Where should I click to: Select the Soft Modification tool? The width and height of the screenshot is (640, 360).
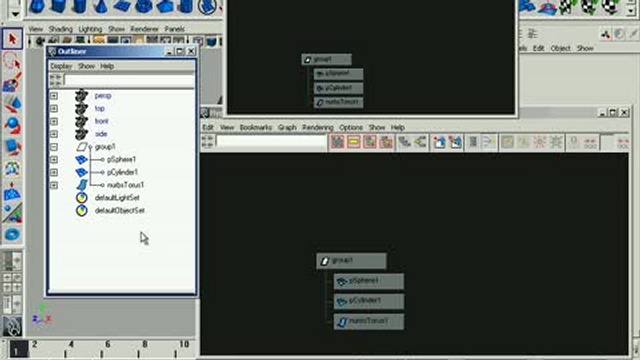click(12, 191)
